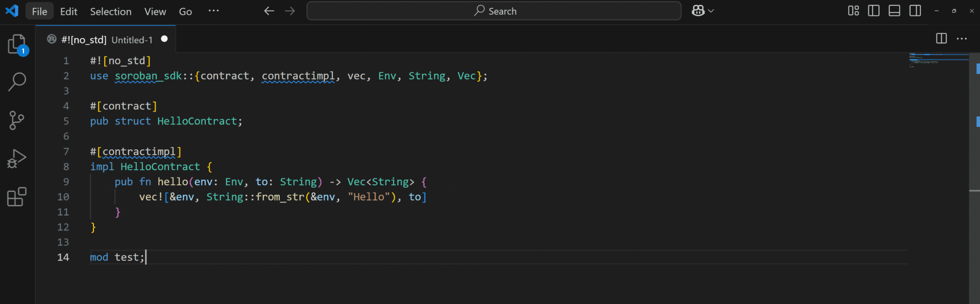Click the navigate forward arrow
980x304 pixels.
click(290, 11)
